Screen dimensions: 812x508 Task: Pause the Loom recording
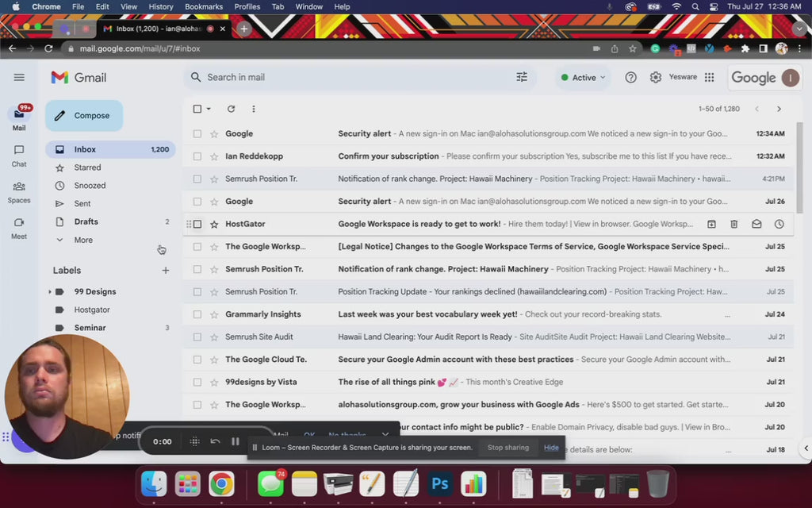pyautogui.click(x=235, y=441)
